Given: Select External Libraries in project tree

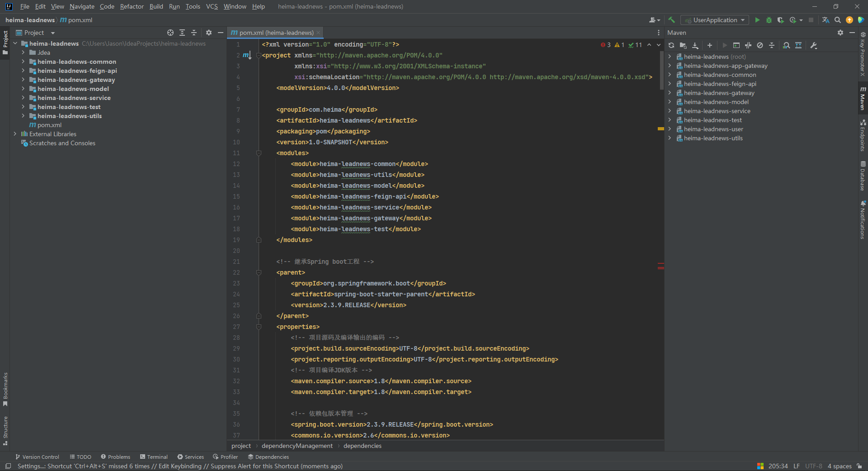Looking at the screenshot, I should click(x=52, y=134).
